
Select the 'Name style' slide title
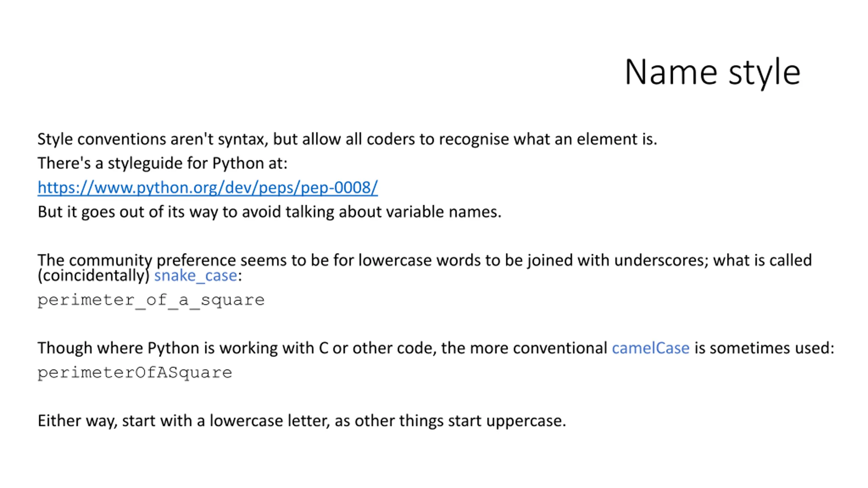tap(712, 72)
